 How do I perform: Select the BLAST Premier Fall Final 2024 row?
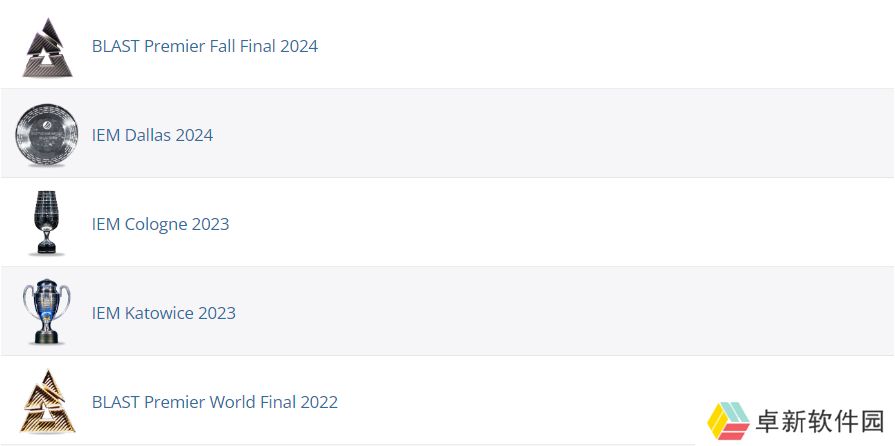(448, 44)
